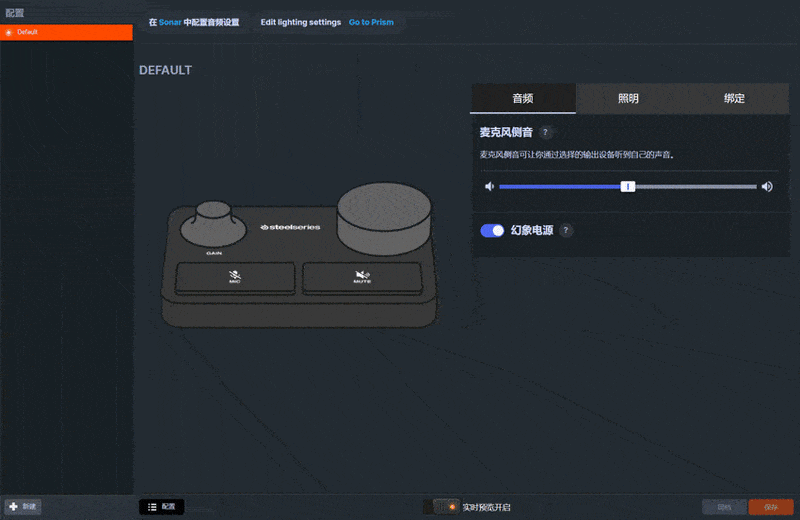
Task: Click the Edit lighting settings text
Action: click(301, 22)
